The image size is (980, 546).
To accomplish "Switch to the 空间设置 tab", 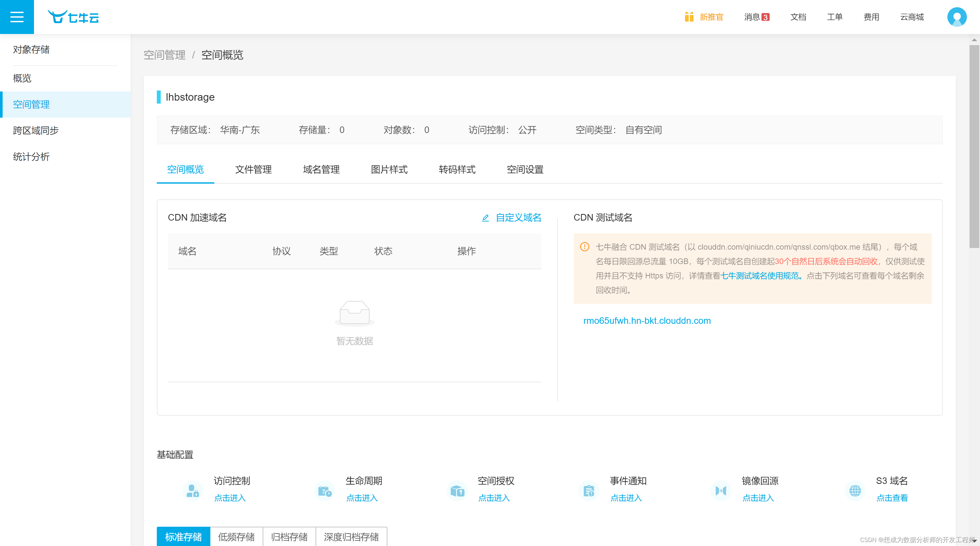I will click(x=525, y=170).
